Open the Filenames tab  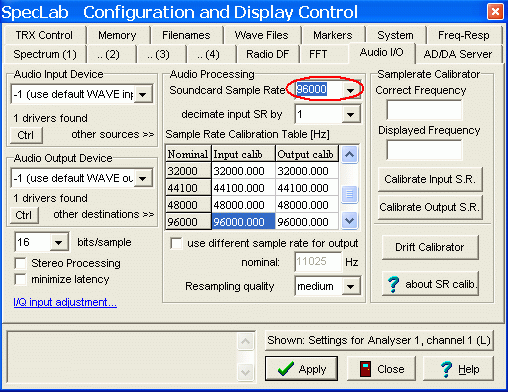tap(186, 35)
